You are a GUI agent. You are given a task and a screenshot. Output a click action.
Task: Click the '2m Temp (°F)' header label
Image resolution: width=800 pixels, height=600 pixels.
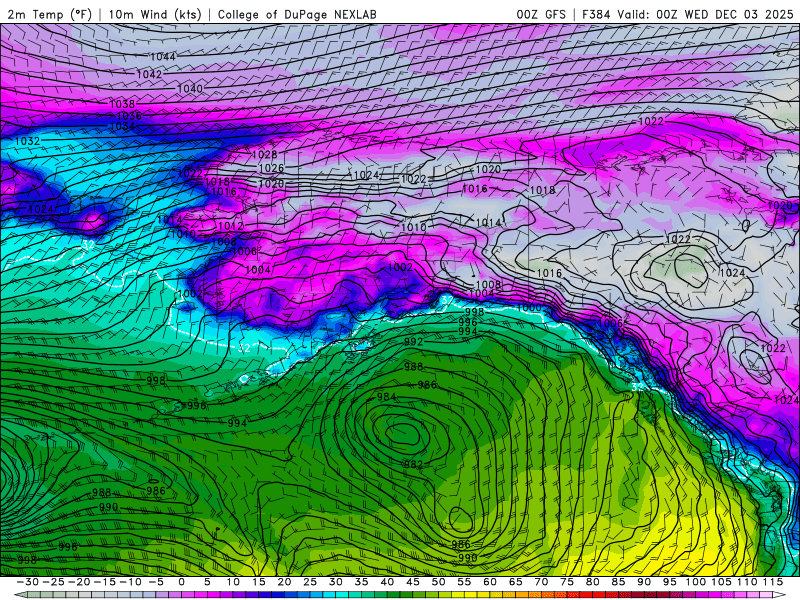[50, 14]
